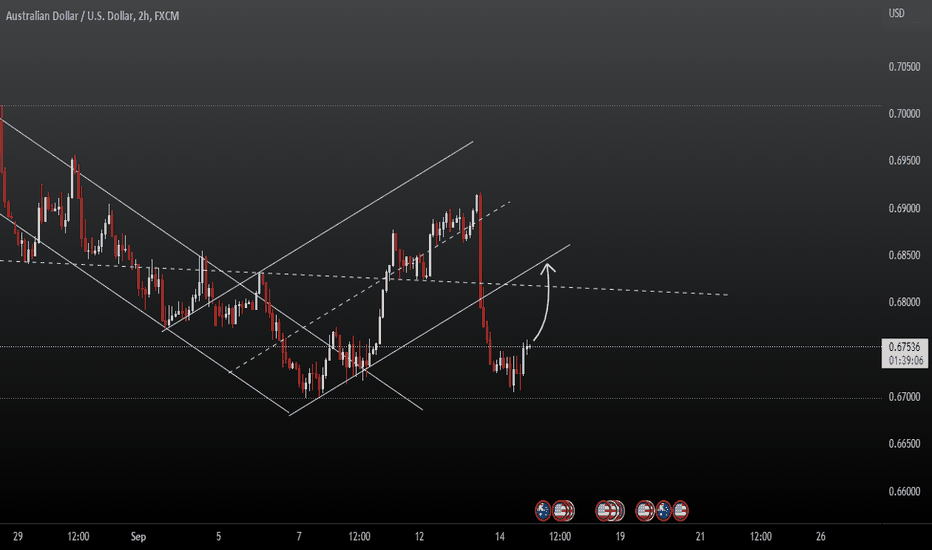Click the 7 date label on the time axis
932x550 pixels.
pyautogui.click(x=299, y=536)
